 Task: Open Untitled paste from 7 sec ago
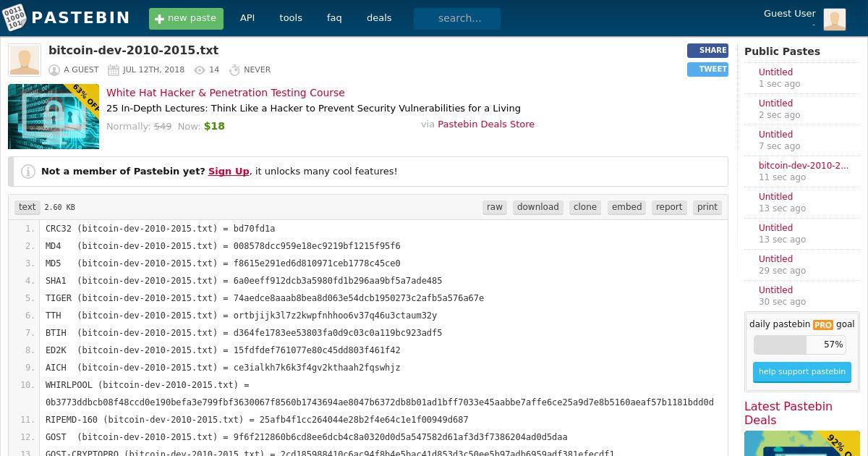[x=775, y=135]
